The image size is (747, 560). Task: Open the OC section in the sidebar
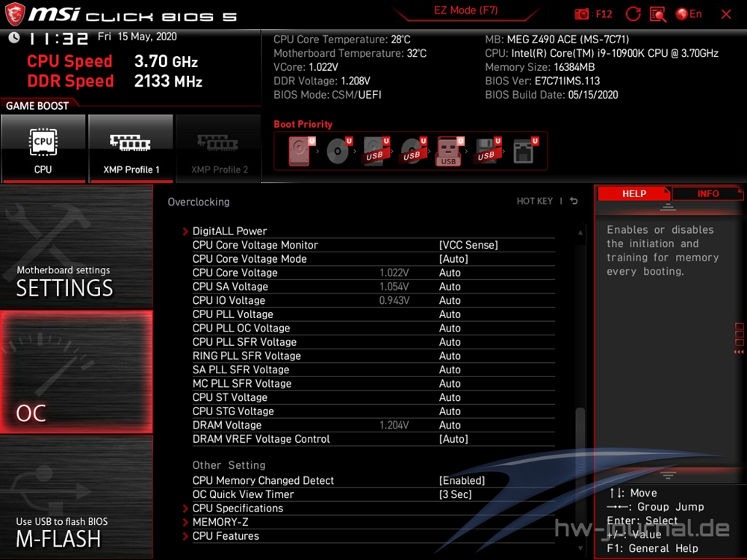point(76,373)
